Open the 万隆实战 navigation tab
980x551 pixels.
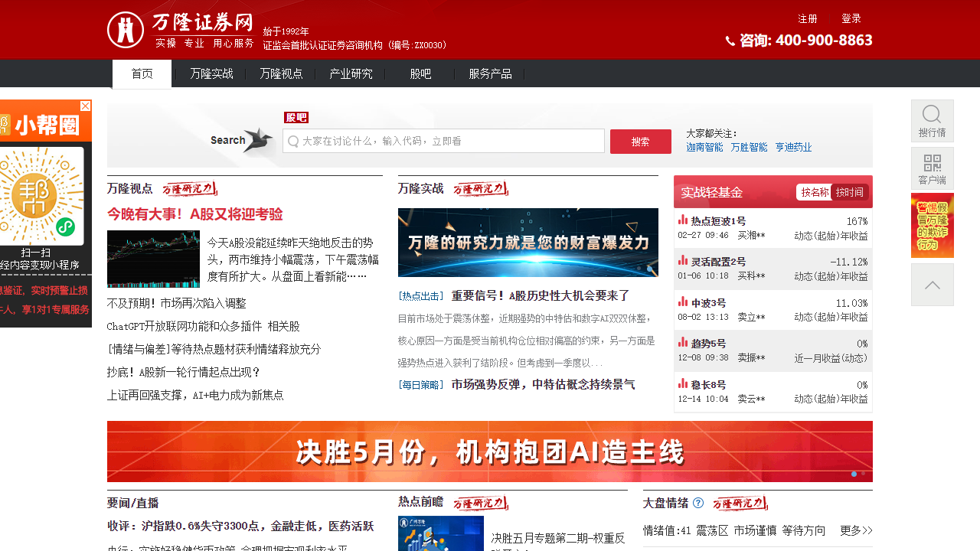211,73
